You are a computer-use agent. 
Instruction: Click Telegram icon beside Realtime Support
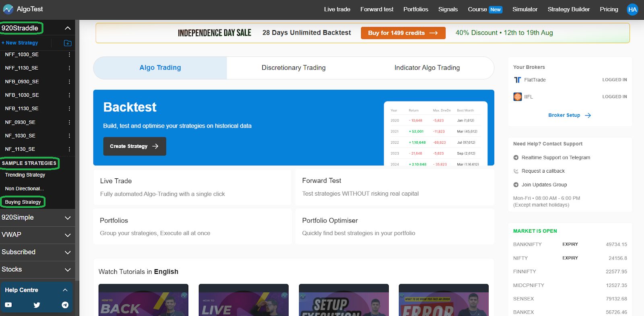pos(516,157)
